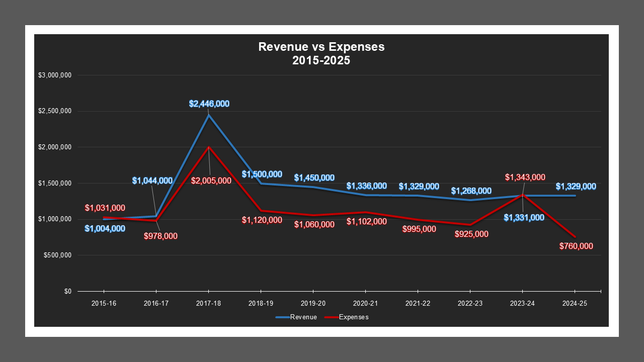Image resolution: width=644 pixels, height=362 pixels.
Task: Select the 2017-18 axis label
Action: 208,303
